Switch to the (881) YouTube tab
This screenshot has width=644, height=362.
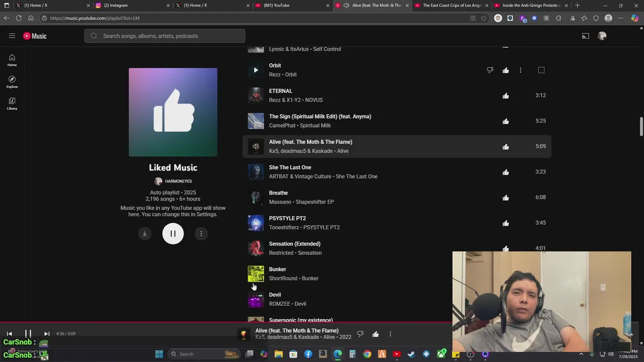291,5
